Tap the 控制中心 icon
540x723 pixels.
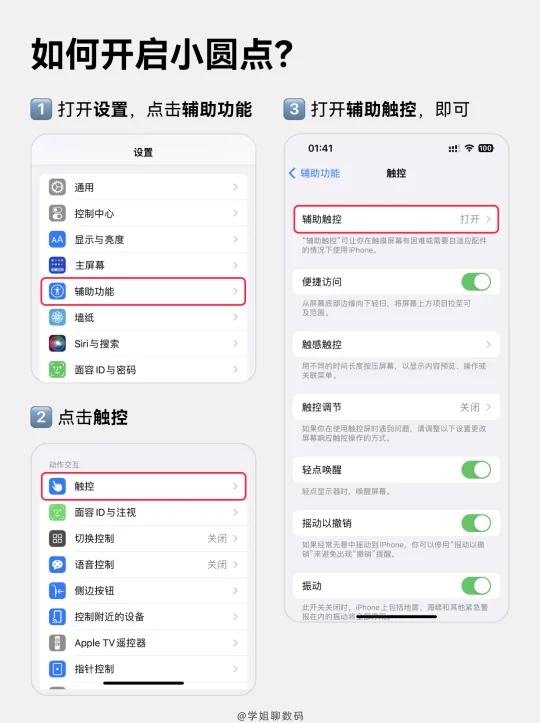pos(57,213)
